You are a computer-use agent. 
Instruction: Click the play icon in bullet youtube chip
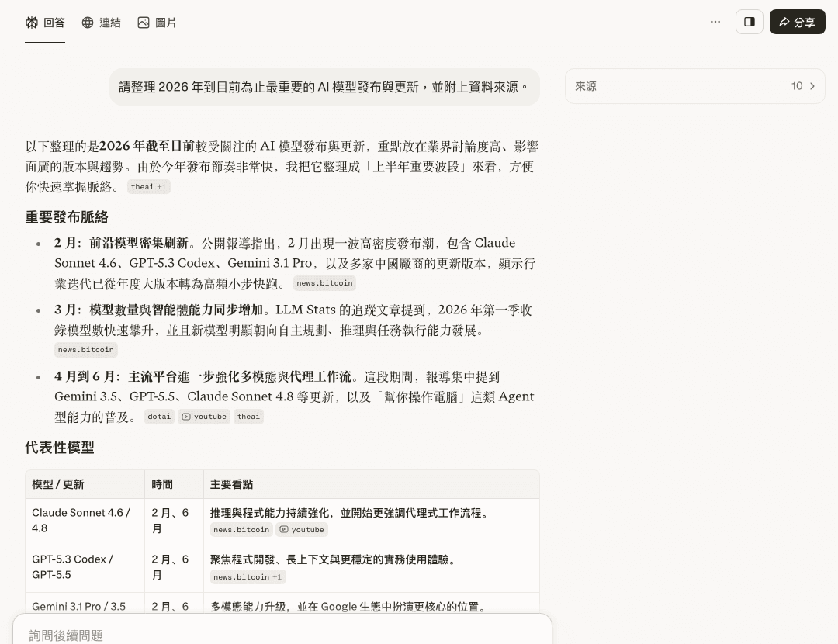point(186,417)
